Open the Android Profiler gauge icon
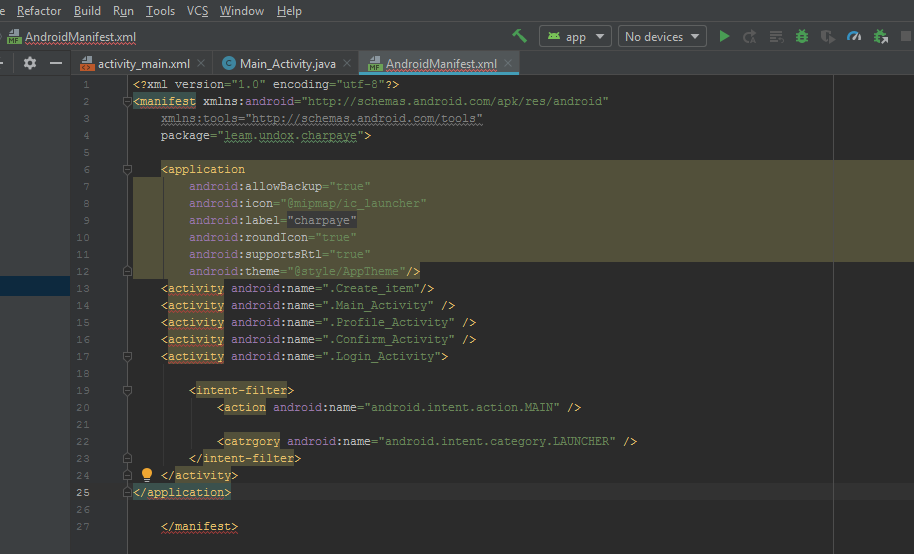 (853, 36)
